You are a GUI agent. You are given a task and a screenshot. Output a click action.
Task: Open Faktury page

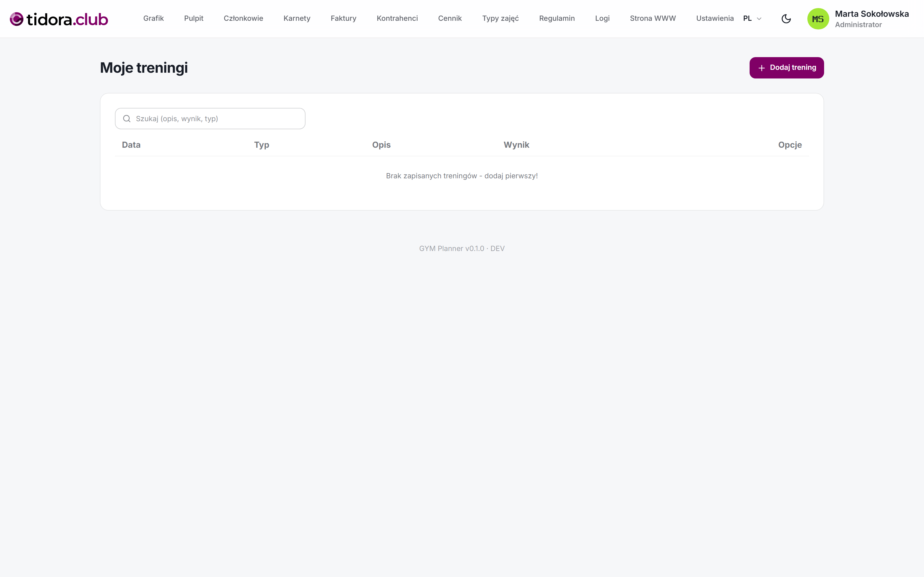point(343,18)
